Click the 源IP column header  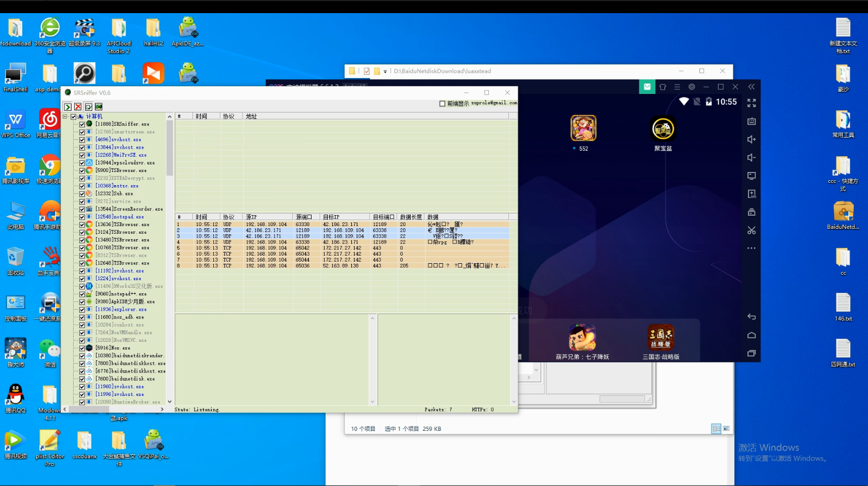267,217
